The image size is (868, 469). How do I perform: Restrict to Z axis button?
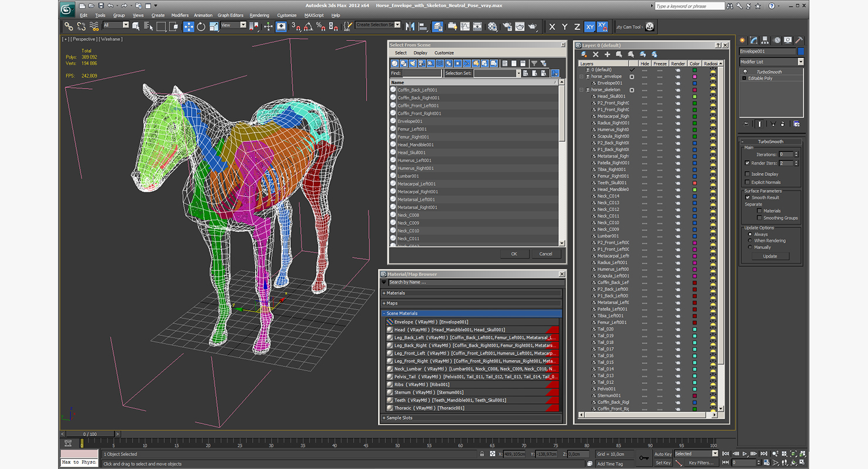pyautogui.click(x=577, y=27)
